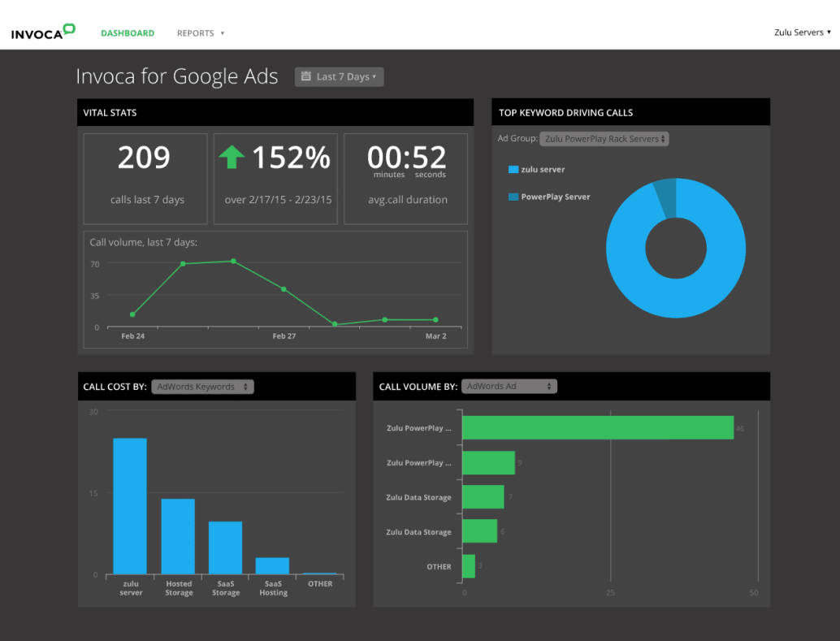This screenshot has height=641, width=840.
Task: Click the call volume bar labeled 6
Action: 479,531
